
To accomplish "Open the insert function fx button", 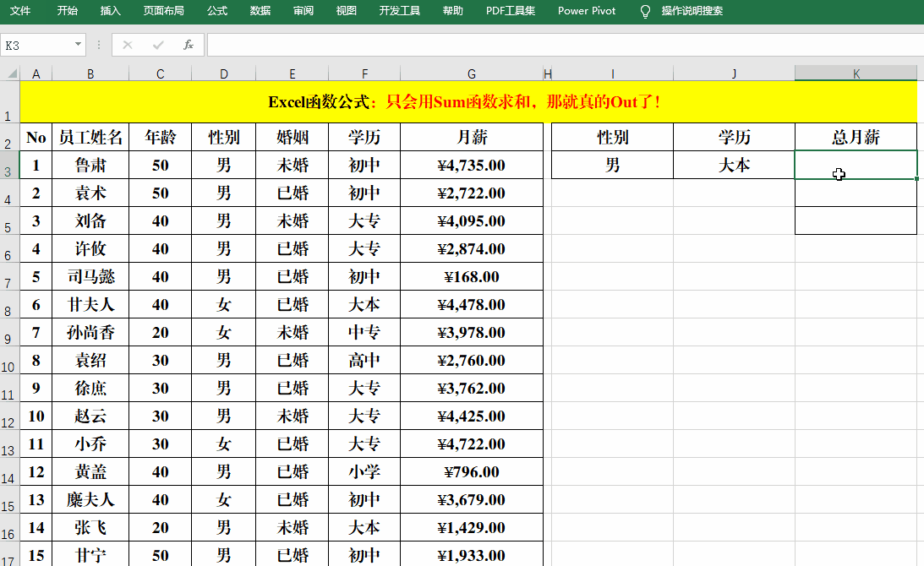I will (189, 45).
